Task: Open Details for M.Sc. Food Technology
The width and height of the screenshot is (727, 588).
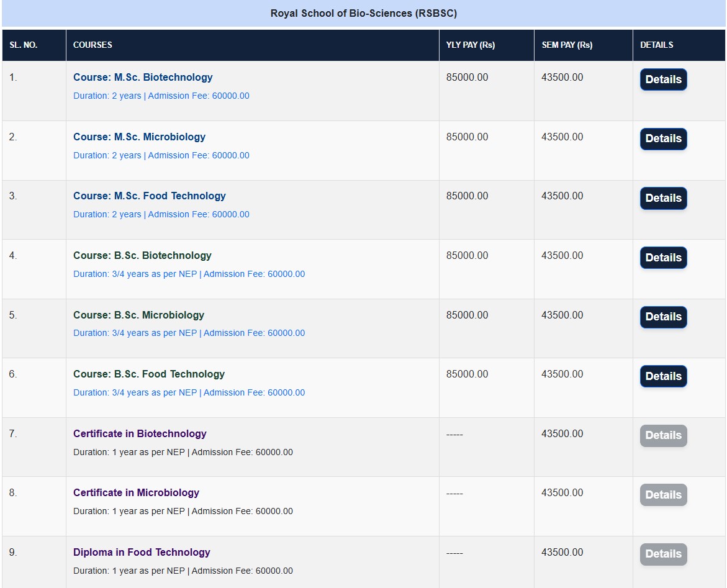Action: [663, 198]
